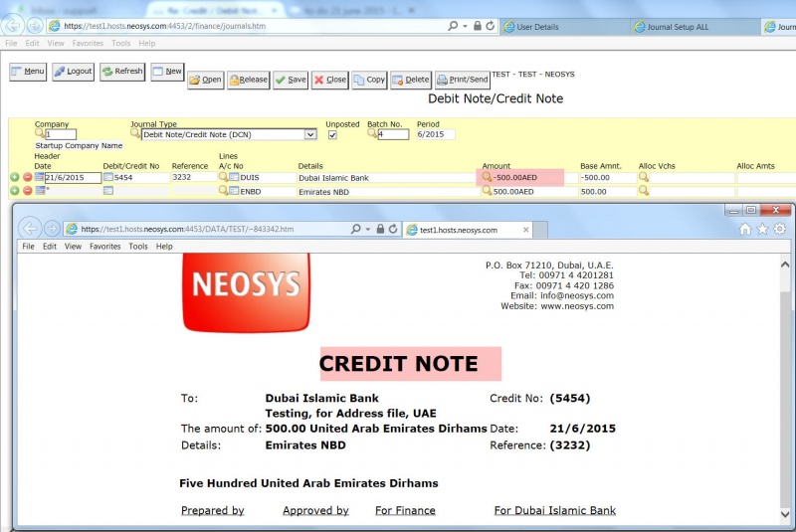Image resolution: width=796 pixels, height=532 pixels.
Task: Open Company lookup magnifier icon
Action: 40,133
